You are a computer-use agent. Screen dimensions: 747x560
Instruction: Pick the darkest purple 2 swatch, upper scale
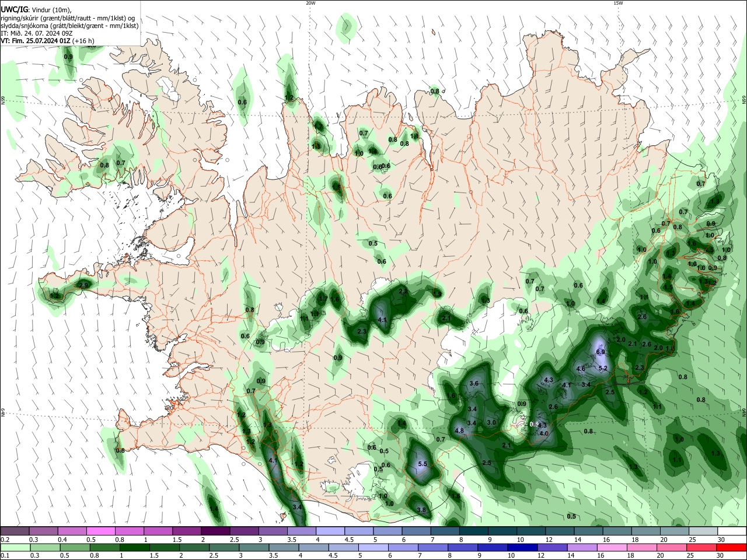click(x=215, y=531)
